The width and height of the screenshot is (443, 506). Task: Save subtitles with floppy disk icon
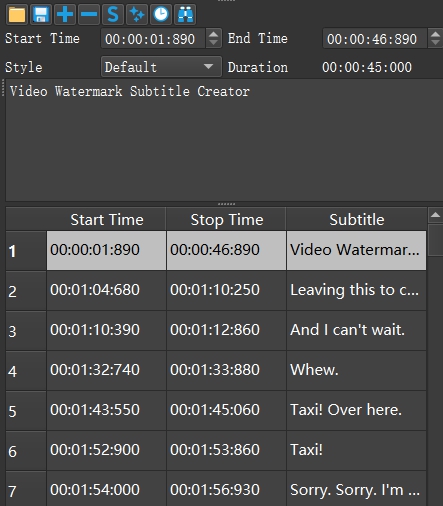coord(41,15)
